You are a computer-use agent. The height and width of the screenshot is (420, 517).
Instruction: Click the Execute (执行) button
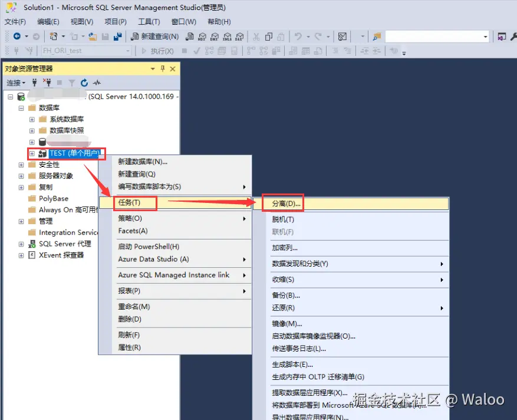(157, 51)
